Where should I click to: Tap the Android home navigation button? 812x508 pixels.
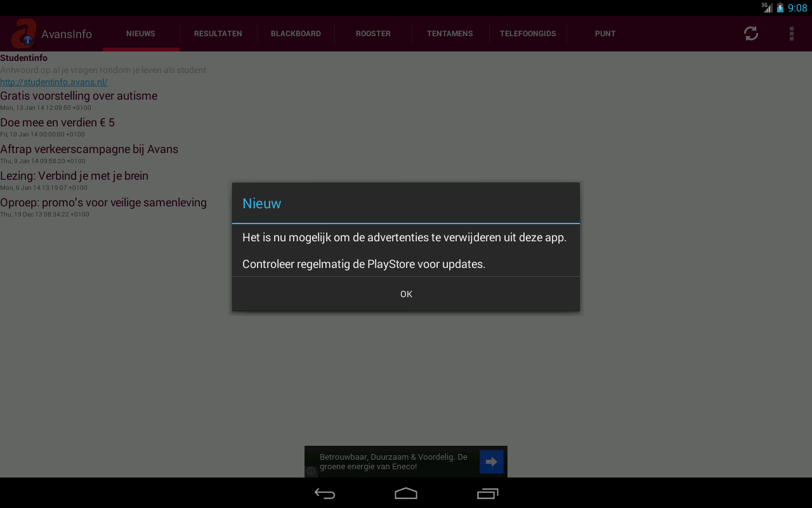click(406, 493)
